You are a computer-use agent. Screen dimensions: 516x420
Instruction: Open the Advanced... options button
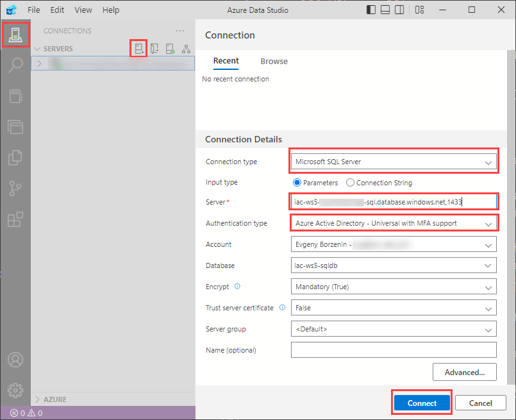[x=464, y=372]
